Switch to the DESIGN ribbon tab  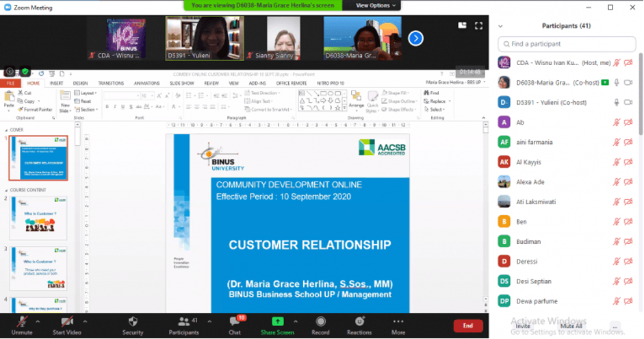pyautogui.click(x=80, y=83)
